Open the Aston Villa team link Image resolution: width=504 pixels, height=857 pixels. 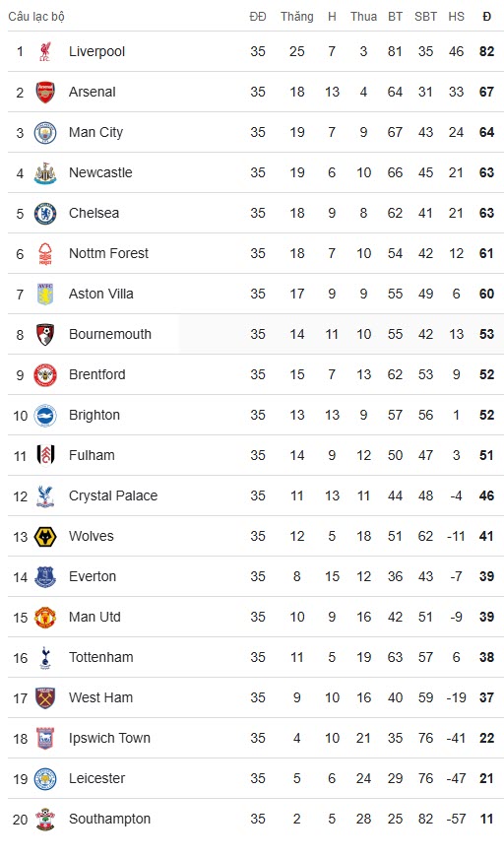tap(101, 295)
